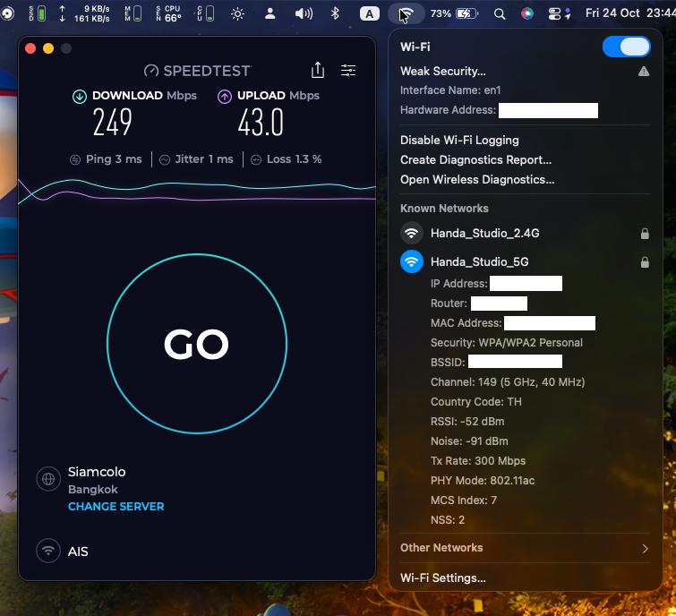Click Weak Security warning triangle icon
Screen dimensions: 676x616
644,72
